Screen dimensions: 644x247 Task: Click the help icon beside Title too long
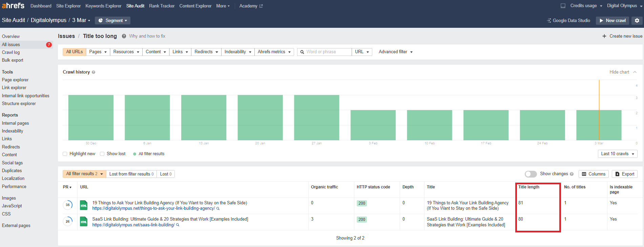point(124,36)
